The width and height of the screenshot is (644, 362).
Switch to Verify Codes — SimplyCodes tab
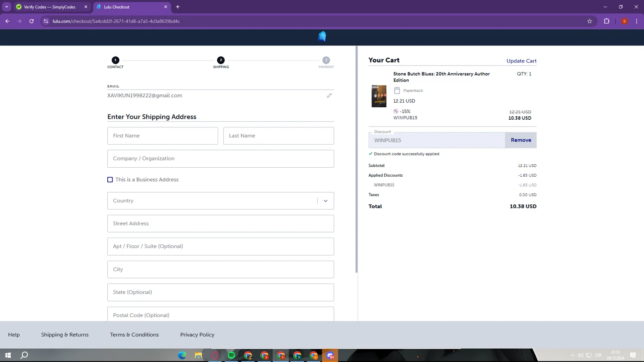tap(49, 7)
